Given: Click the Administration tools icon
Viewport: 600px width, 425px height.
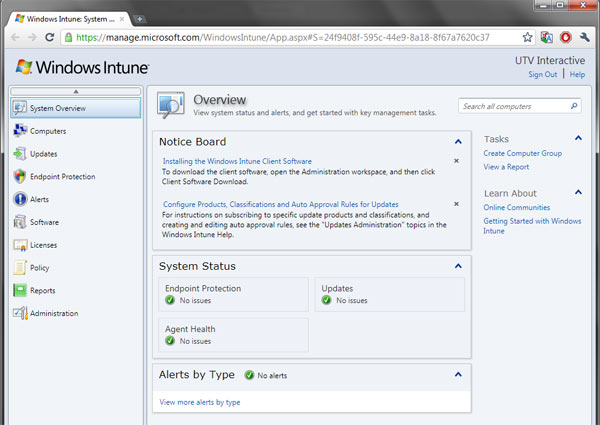Looking at the screenshot, I should (20, 313).
